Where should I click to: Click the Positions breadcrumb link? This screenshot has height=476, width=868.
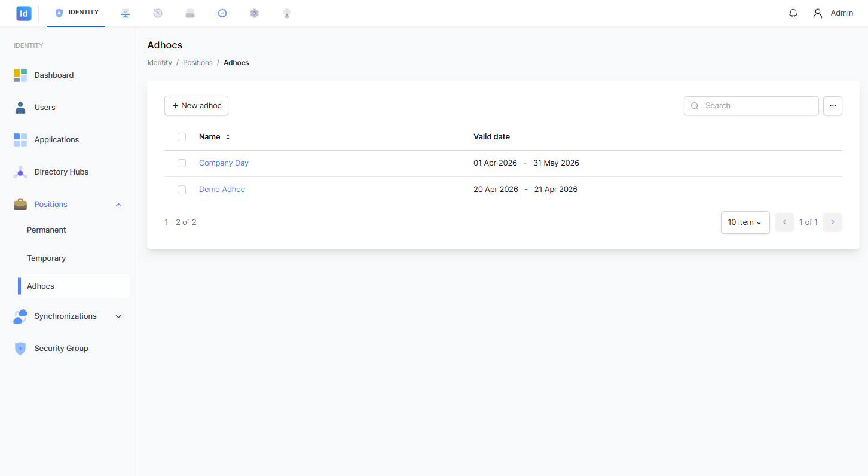click(x=198, y=63)
